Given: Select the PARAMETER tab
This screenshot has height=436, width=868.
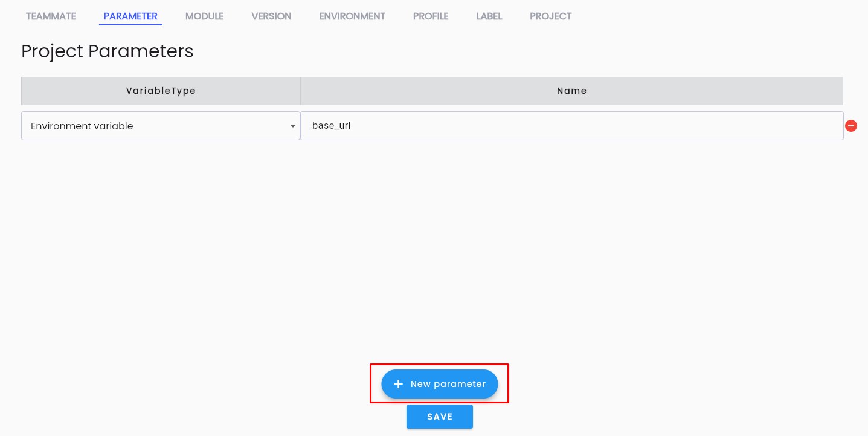Looking at the screenshot, I should pos(130,16).
